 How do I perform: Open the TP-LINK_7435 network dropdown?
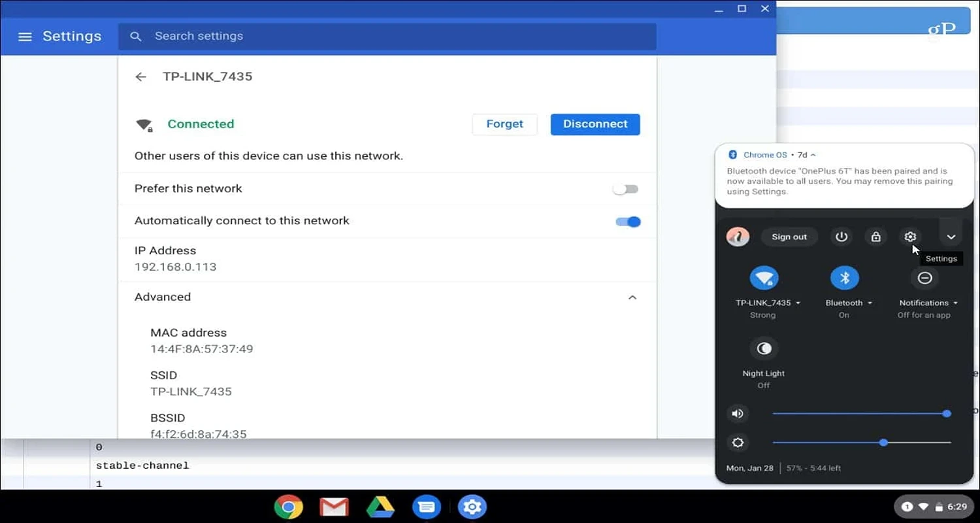(x=768, y=303)
